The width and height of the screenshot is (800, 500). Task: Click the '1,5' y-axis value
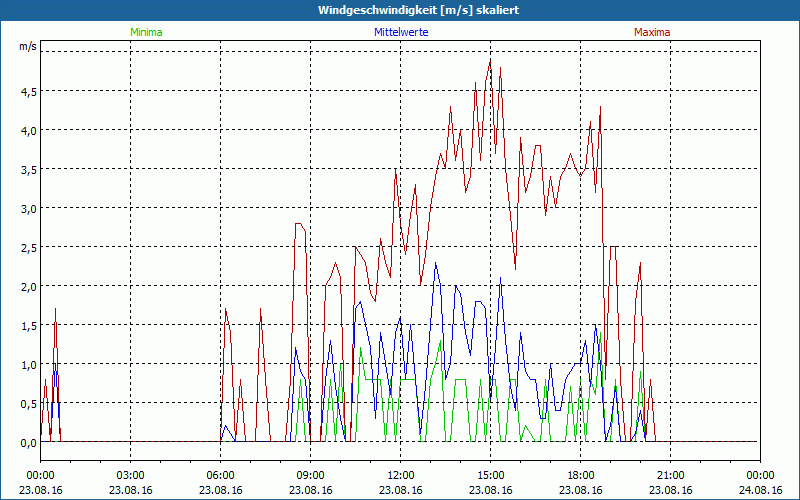coord(29,326)
